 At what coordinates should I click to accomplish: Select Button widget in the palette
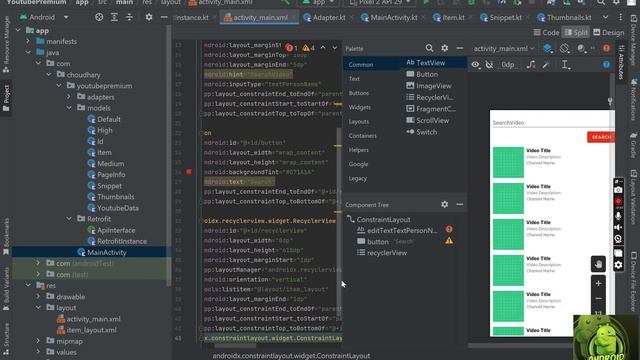pos(422,74)
